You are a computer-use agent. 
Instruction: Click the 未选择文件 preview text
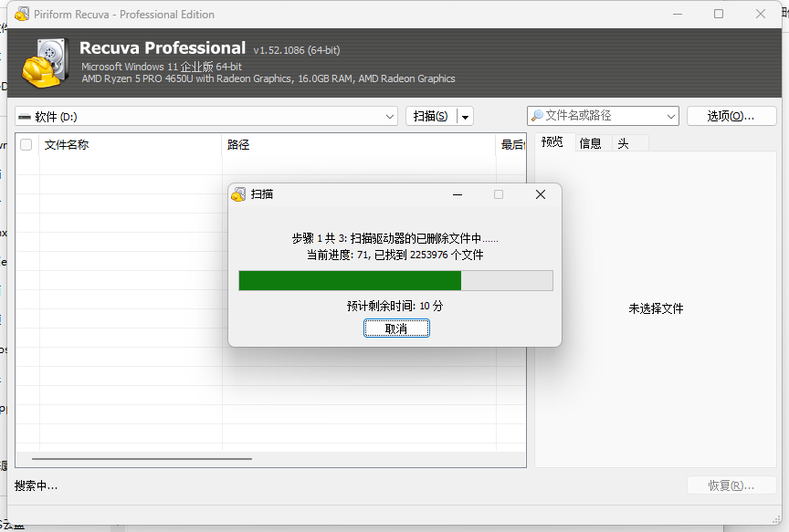(x=656, y=308)
